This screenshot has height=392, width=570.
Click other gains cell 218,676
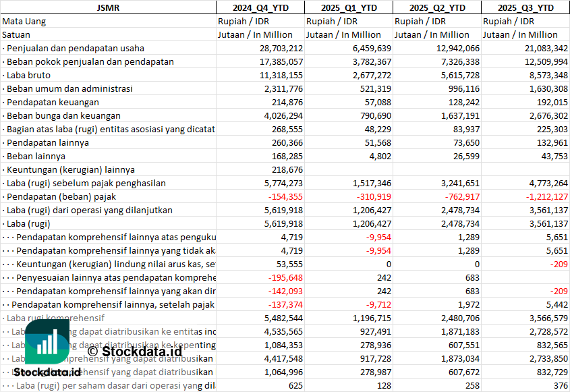[287, 169]
